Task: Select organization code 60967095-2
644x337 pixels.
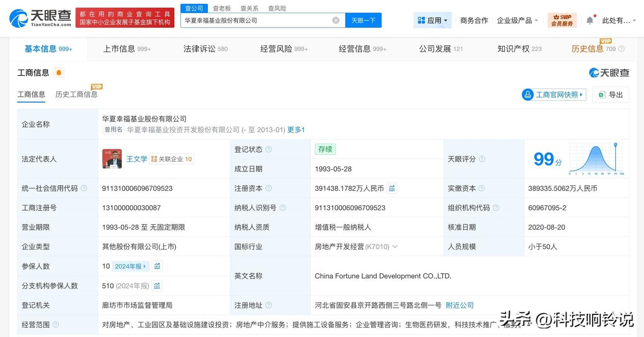Action: click(547, 208)
